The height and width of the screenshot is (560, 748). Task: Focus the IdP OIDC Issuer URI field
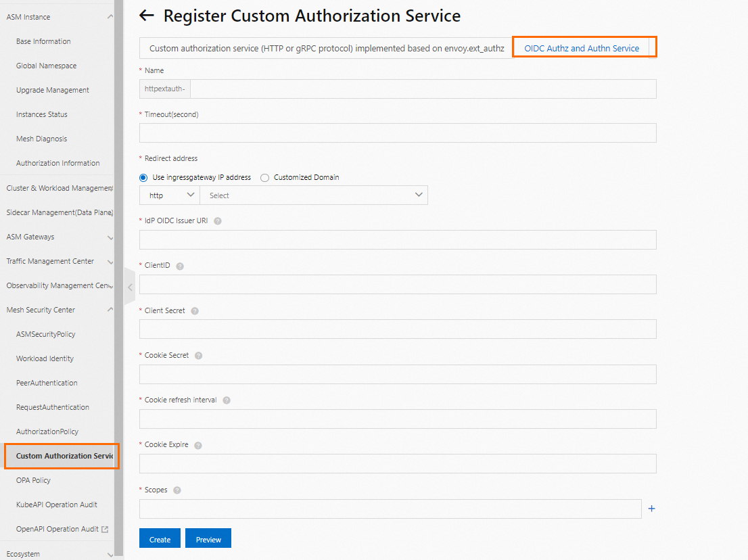(x=398, y=239)
